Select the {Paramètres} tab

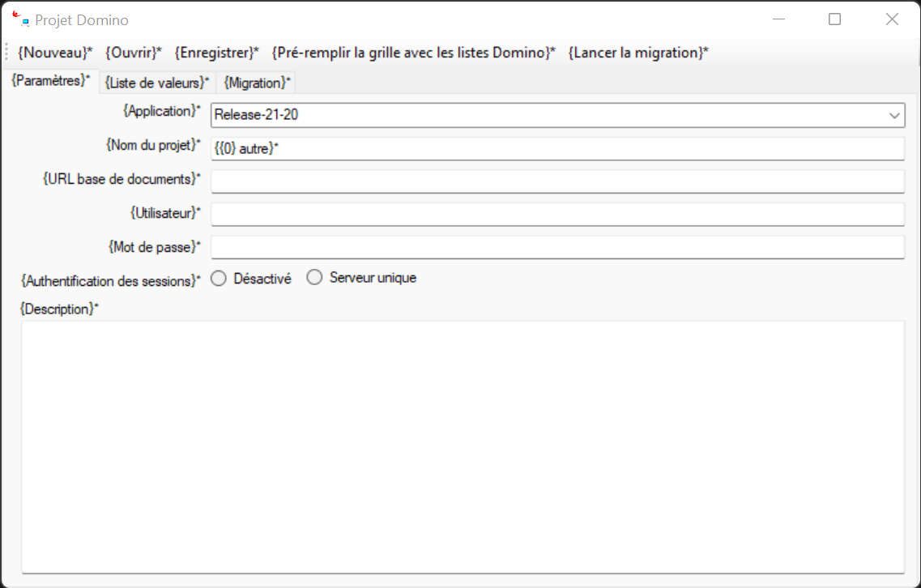point(50,81)
